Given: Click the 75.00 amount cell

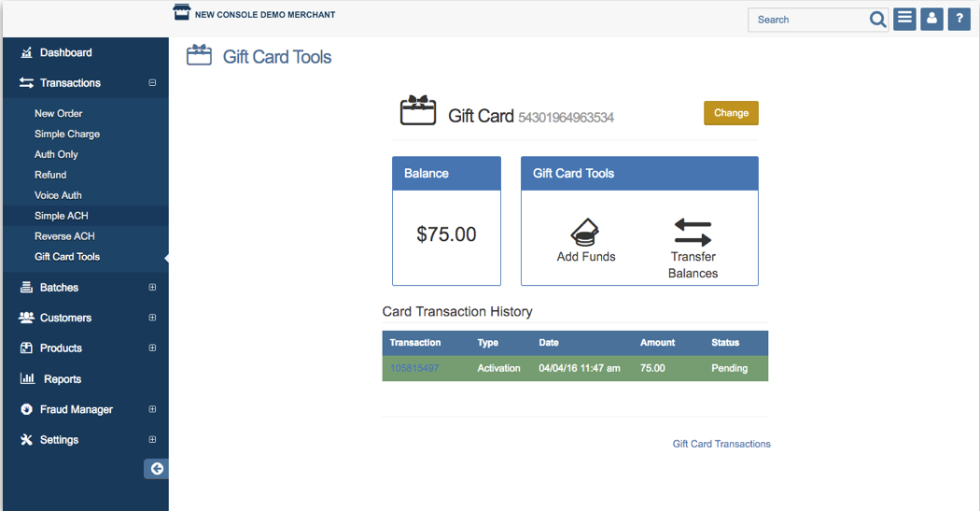Looking at the screenshot, I should click(x=652, y=368).
